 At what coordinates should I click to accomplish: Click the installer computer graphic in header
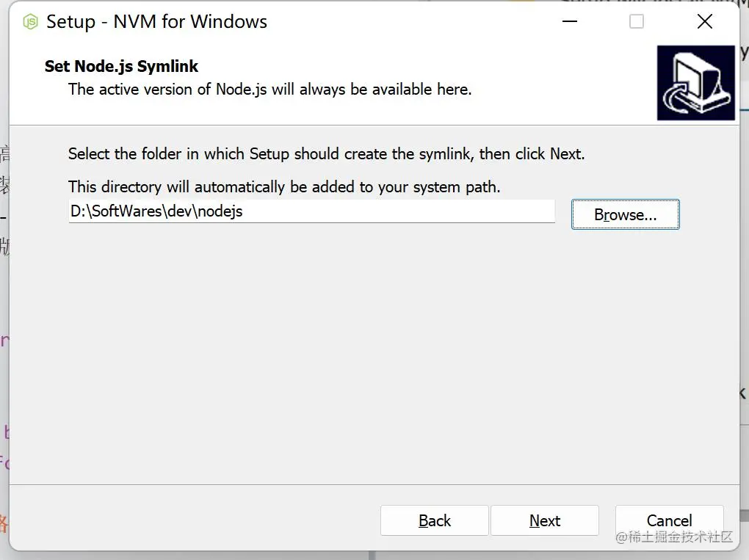tap(695, 83)
